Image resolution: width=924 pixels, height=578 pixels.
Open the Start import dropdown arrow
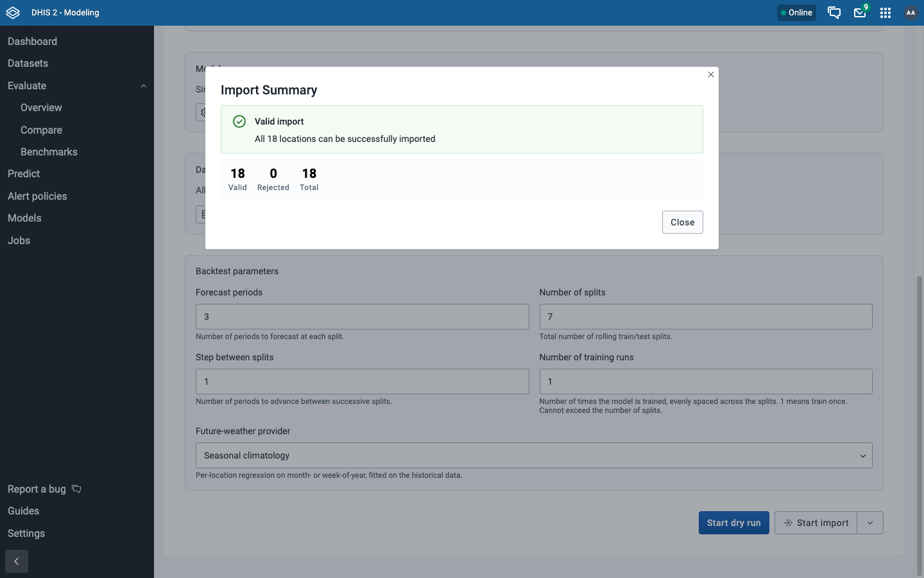(x=870, y=523)
